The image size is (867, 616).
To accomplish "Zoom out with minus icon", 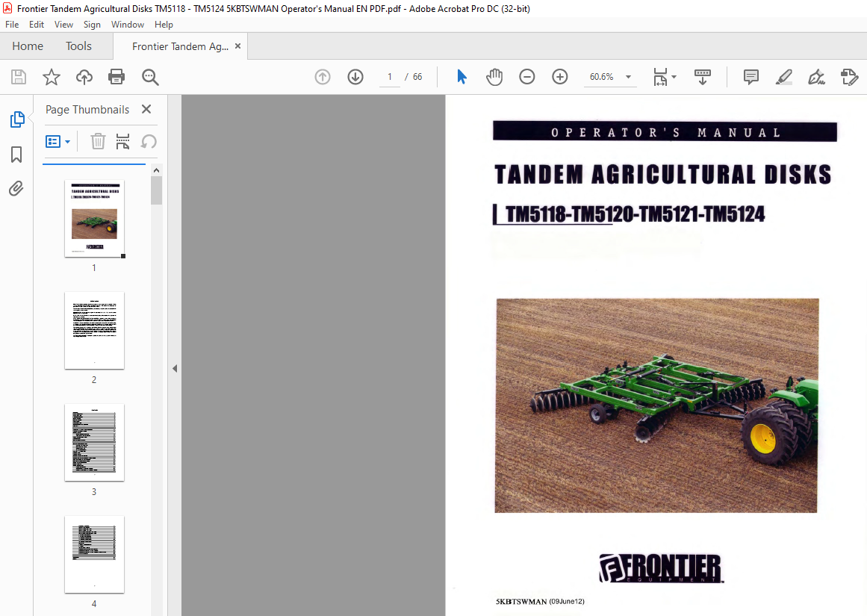I will click(527, 77).
